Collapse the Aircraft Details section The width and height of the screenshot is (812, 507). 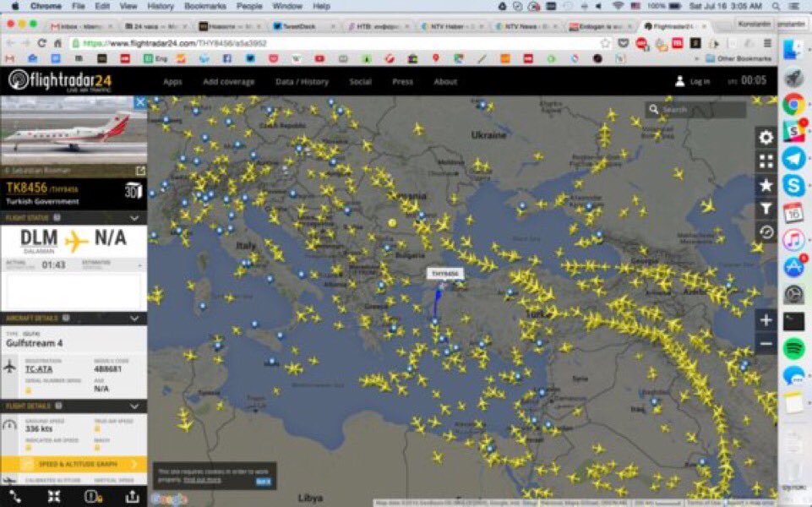pyautogui.click(x=134, y=318)
